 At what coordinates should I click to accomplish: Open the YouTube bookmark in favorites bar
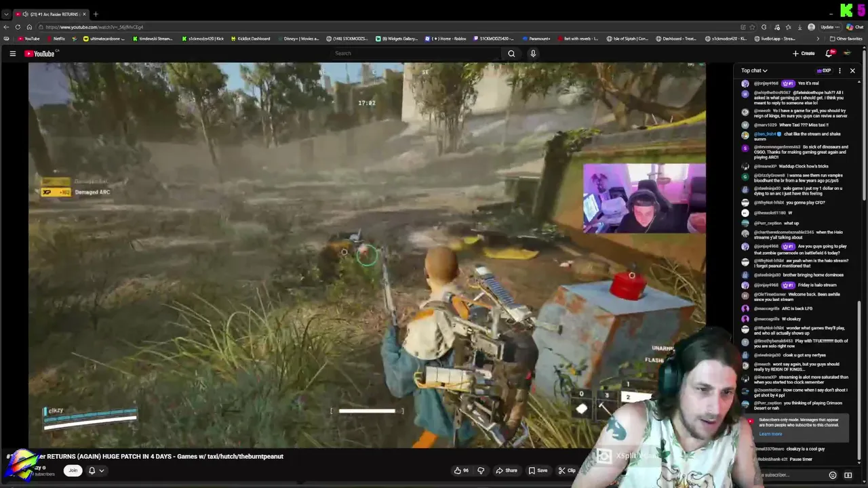[29, 39]
